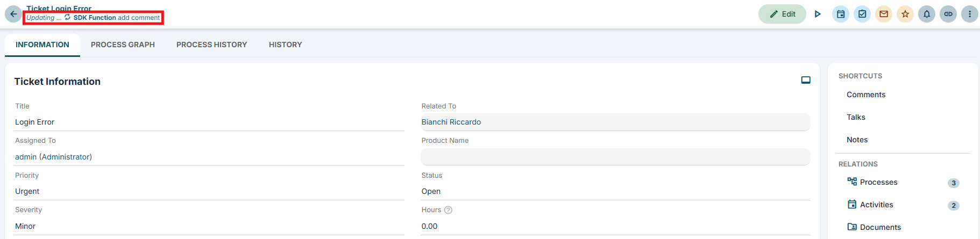The width and height of the screenshot is (980, 239).
Task: Switch to the History tab
Action: click(286, 45)
